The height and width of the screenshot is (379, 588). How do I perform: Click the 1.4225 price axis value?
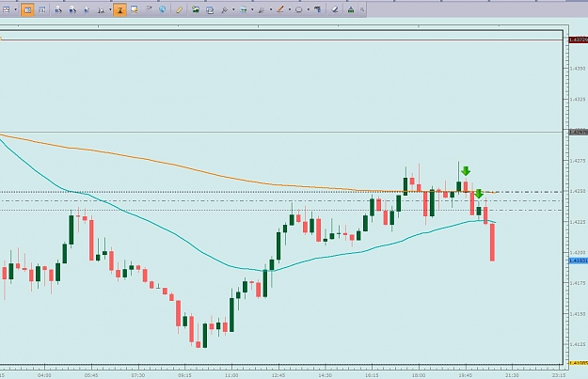(x=578, y=222)
